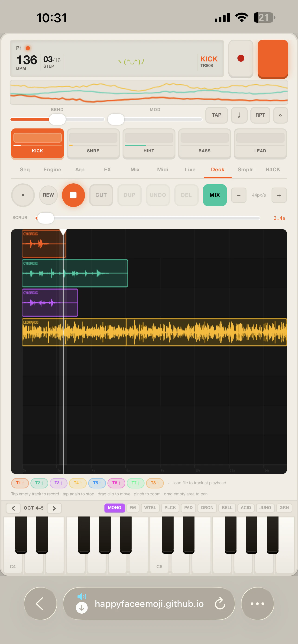Choose the PAD synth engine
Image resolution: width=298 pixels, height=644 pixels.
pos(188,508)
